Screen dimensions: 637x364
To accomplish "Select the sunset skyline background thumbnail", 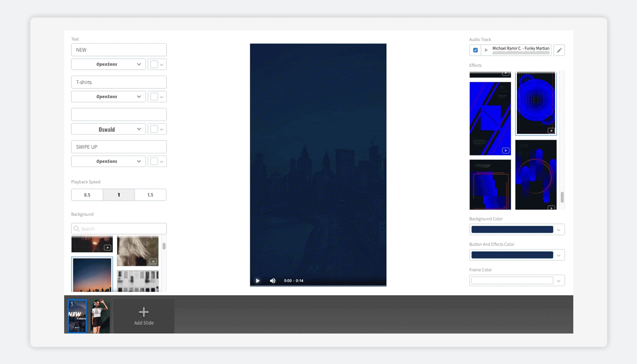I will pyautogui.click(x=92, y=274).
